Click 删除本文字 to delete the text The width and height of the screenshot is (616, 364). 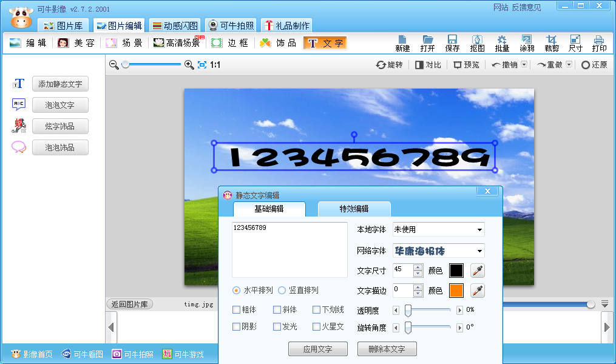click(387, 348)
